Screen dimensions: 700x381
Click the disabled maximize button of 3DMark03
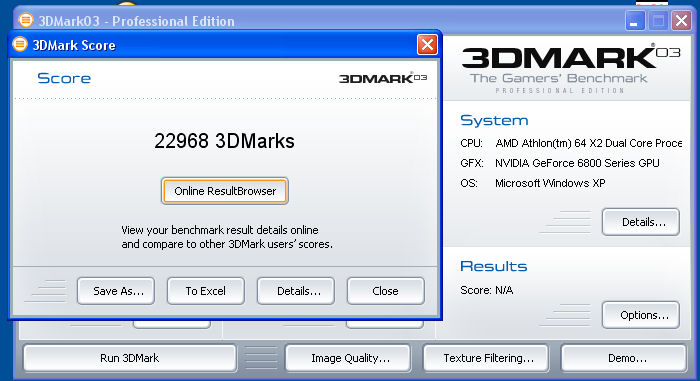(658, 21)
